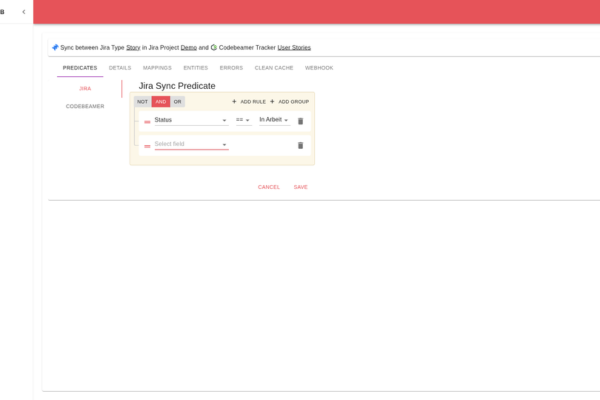The image size is (600, 400).
Task: Click the Codebeamer logo icon in title
Action: [x=214, y=47]
